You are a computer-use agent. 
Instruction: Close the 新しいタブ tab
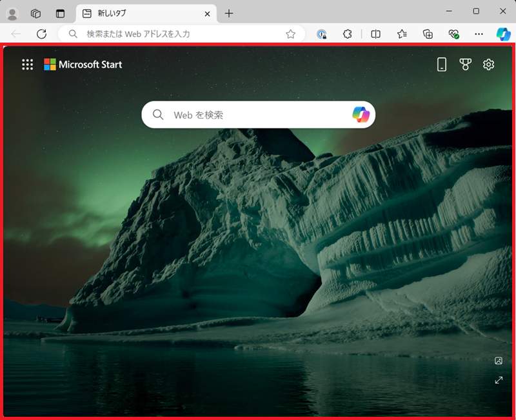(x=207, y=14)
